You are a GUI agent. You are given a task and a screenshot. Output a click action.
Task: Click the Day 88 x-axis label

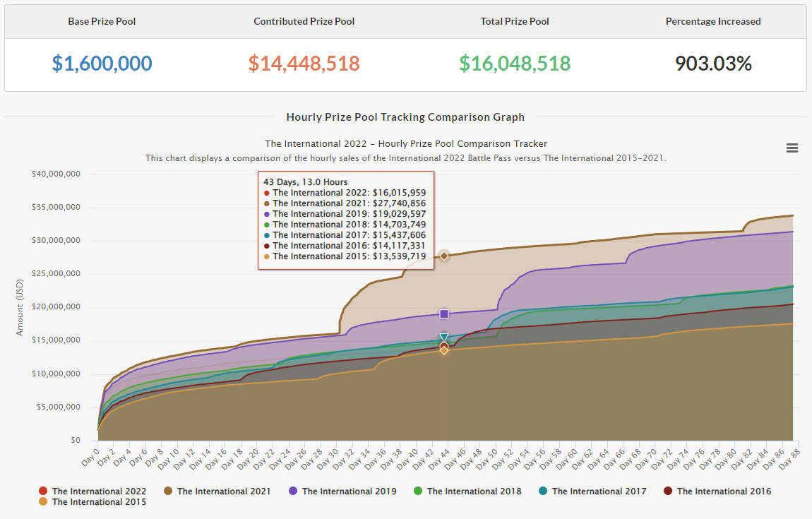[x=789, y=459]
